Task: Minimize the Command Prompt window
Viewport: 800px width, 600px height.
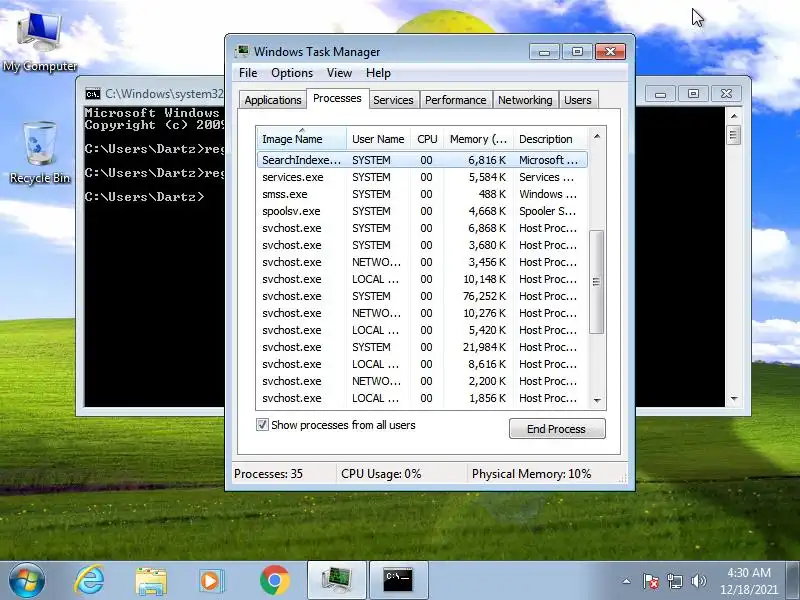Action: [x=660, y=94]
